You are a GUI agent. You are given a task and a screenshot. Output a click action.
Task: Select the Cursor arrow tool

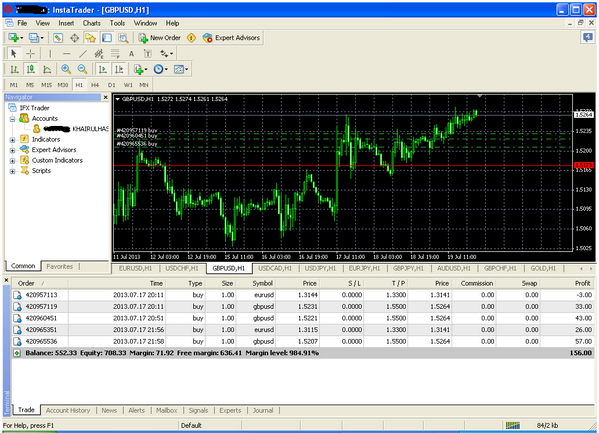(14, 54)
